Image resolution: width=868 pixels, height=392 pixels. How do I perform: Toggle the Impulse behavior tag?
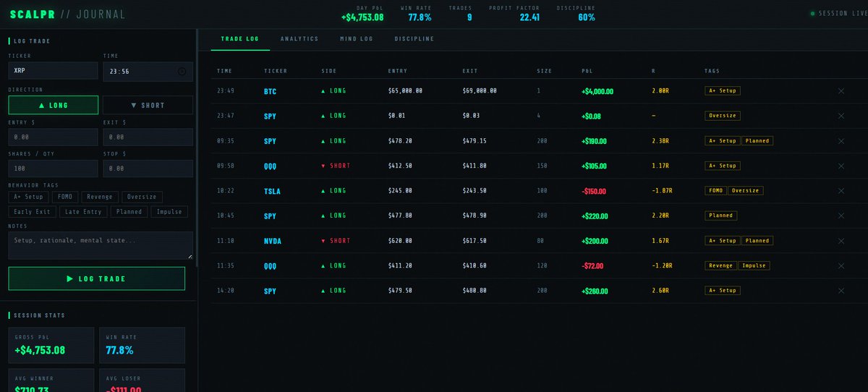point(169,212)
